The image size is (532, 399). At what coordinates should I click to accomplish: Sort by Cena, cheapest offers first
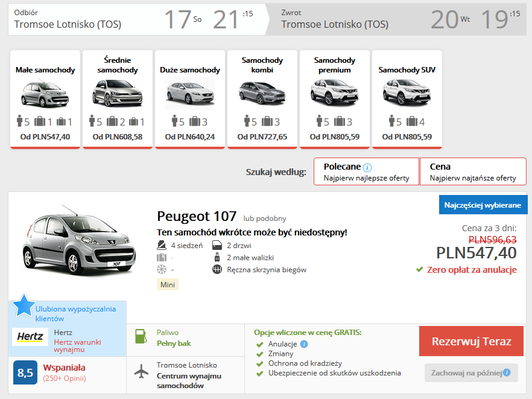click(x=473, y=171)
